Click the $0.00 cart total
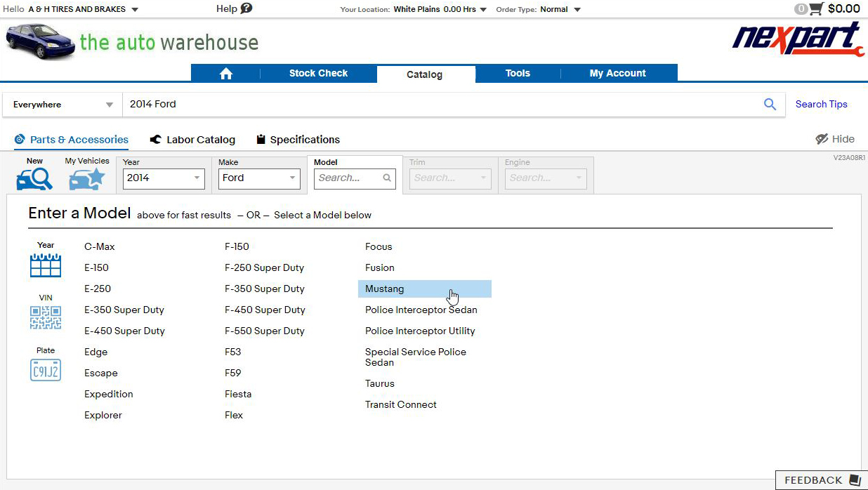868x490 pixels. coord(844,9)
